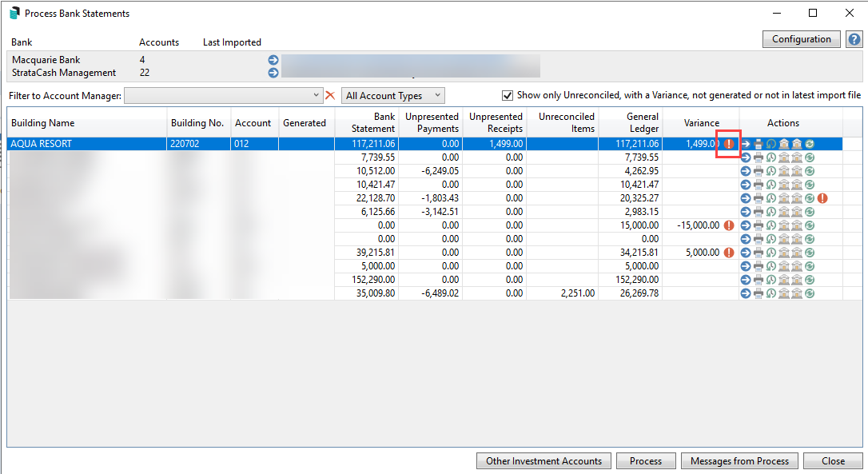The width and height of the screenshot is (868, 474).
Task: Sort by the Building No. column header
Action: [x=199, y=123]
